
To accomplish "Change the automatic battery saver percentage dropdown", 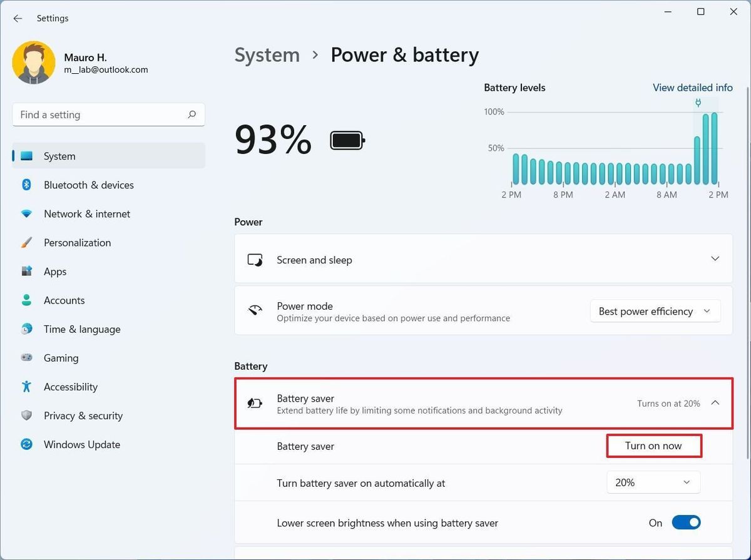I will click(x=653, y=482).
